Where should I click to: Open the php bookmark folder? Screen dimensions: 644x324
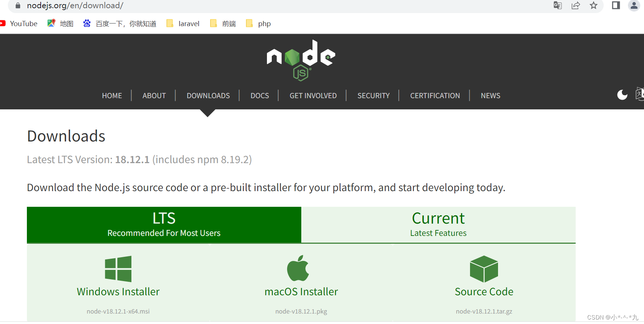258,24
